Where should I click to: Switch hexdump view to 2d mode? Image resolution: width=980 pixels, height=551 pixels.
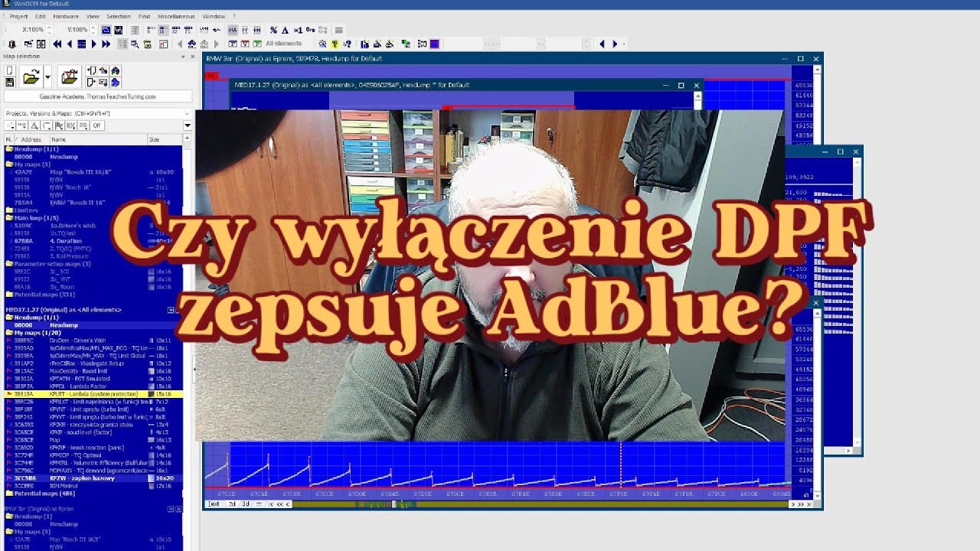[232, 504]
